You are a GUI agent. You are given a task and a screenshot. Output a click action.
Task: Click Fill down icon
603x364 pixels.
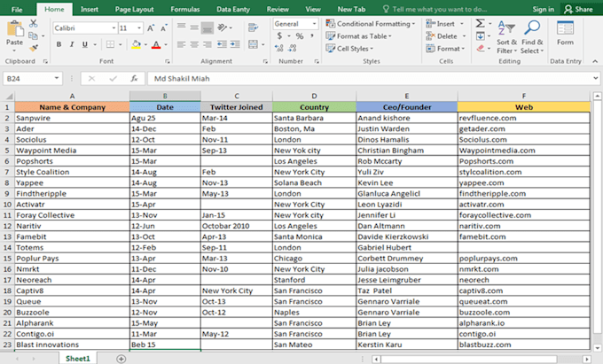pyautogui.click(x=481, y=36)
